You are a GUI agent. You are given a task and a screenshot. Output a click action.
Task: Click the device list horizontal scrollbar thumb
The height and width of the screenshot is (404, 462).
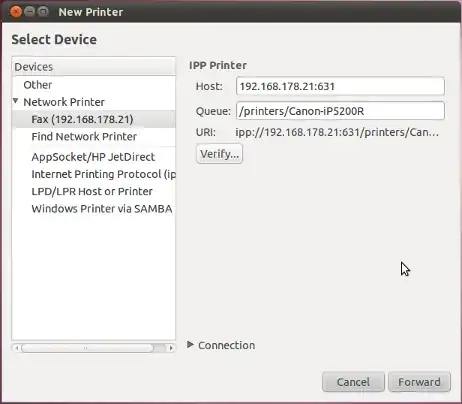tap(87, 348)
